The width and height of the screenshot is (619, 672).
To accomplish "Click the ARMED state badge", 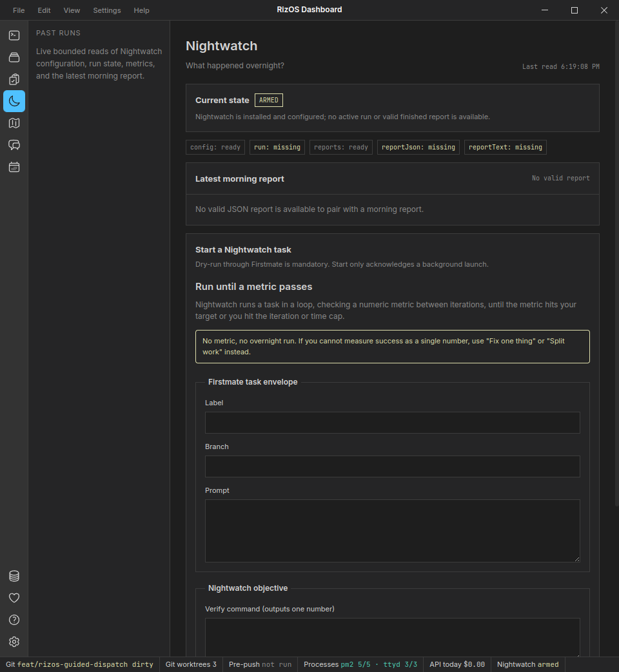I will [268, 101].
